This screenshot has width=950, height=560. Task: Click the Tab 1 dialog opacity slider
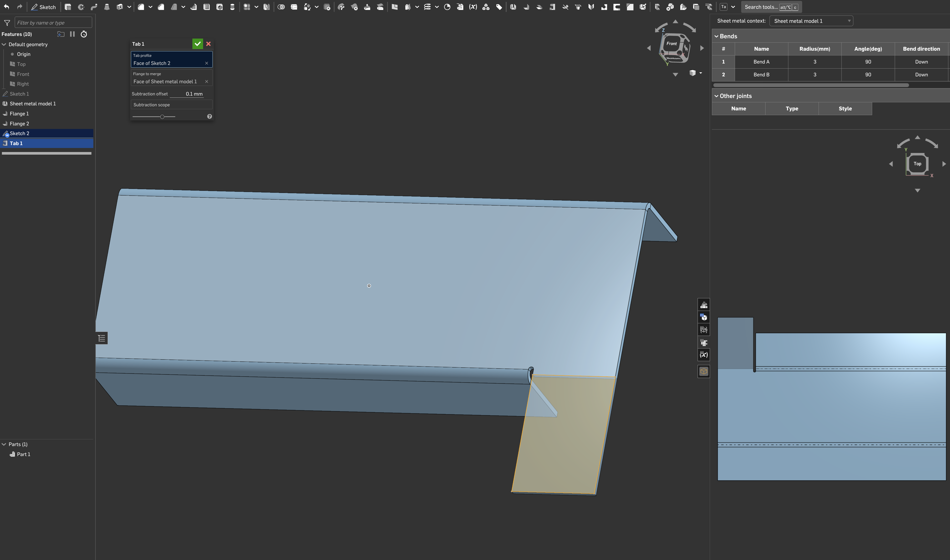click(162, 117)
